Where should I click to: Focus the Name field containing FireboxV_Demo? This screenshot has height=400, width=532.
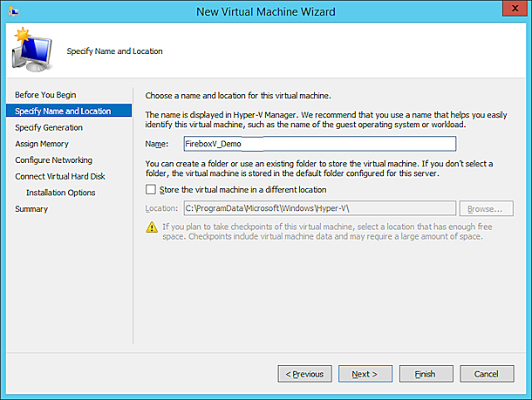(x=319, y=144)
